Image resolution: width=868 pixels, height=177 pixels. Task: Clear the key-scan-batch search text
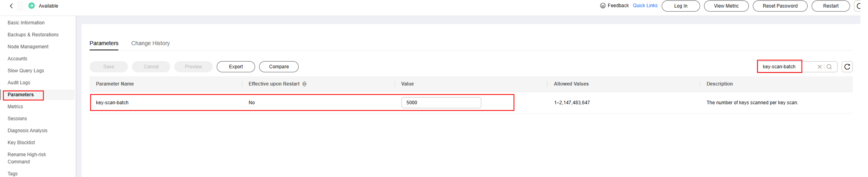click(x=819, y=67)
